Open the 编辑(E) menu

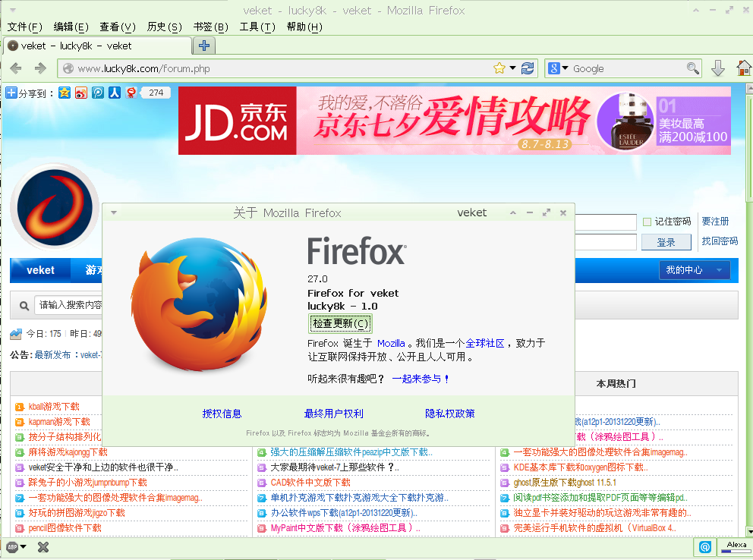(71, 27)
